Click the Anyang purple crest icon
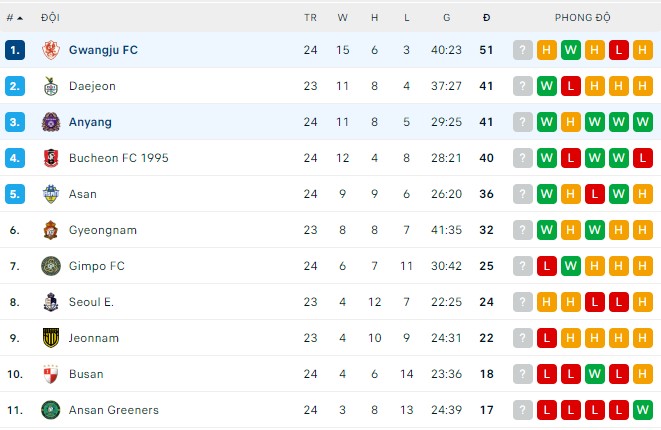 click(51, 122)
